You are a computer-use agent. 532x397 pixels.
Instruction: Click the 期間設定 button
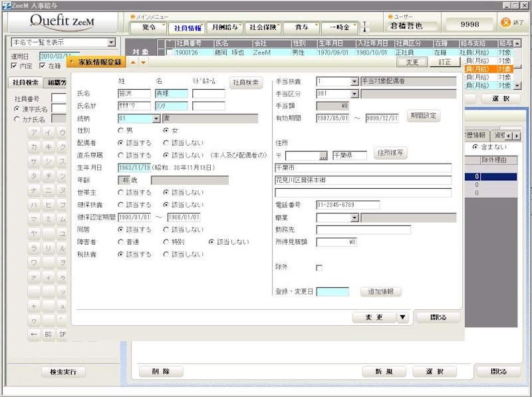pos(423,116)
